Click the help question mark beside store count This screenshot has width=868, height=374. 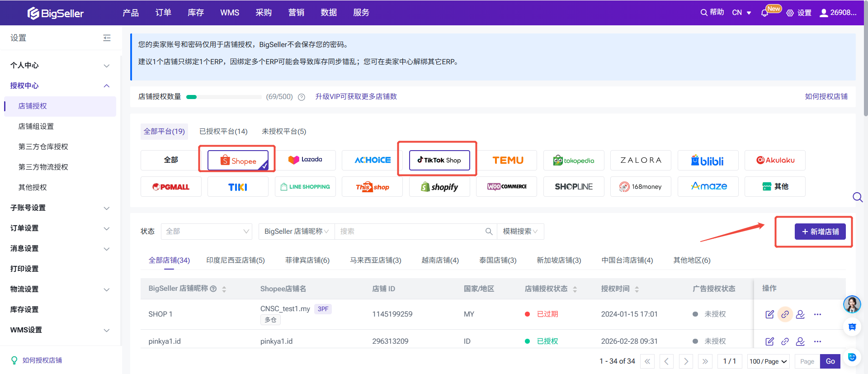click(x=302, y=97)
